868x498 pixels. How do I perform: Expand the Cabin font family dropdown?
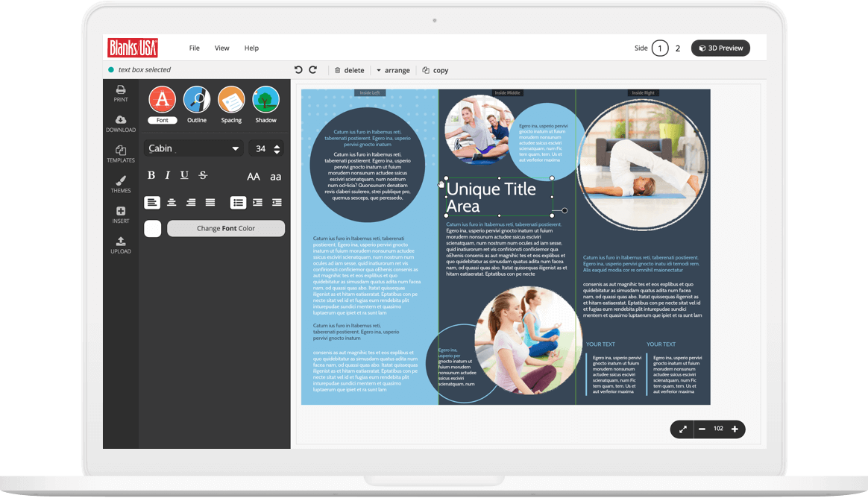[x=194, y=148]
